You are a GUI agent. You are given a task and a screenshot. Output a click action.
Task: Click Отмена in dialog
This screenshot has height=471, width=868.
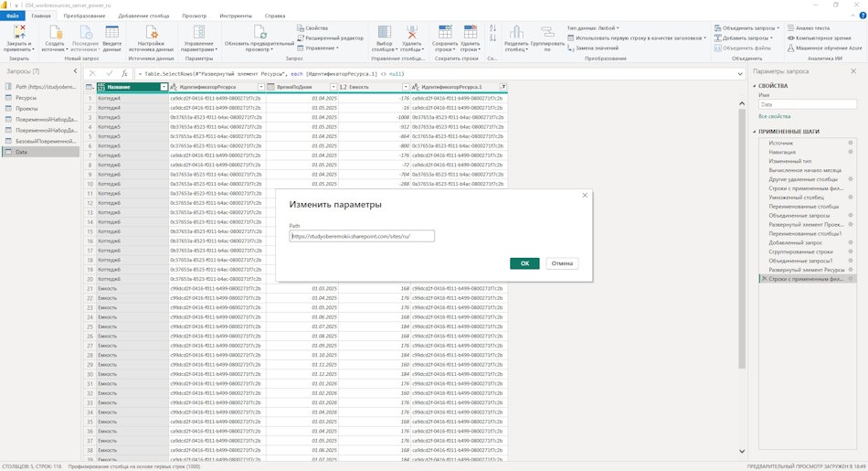point(562,263)
